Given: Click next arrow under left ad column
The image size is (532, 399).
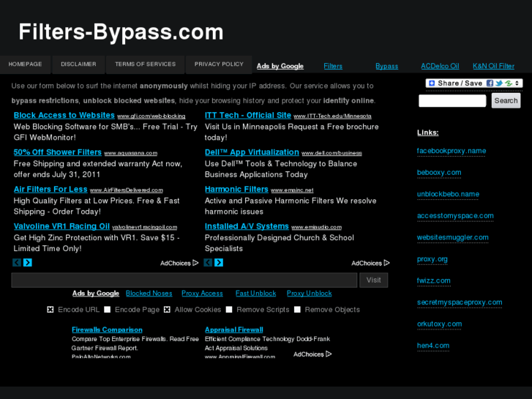Looking at the screenshot, I should coord(28,263).
